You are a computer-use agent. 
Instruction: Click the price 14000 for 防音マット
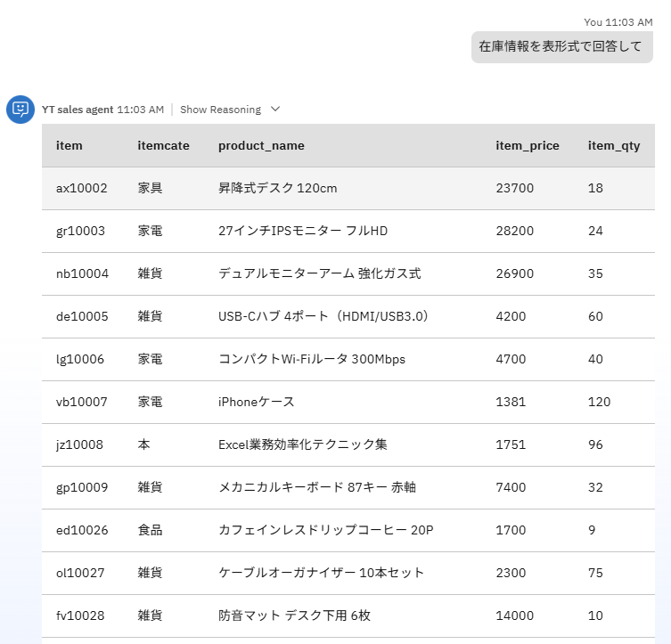514,616
